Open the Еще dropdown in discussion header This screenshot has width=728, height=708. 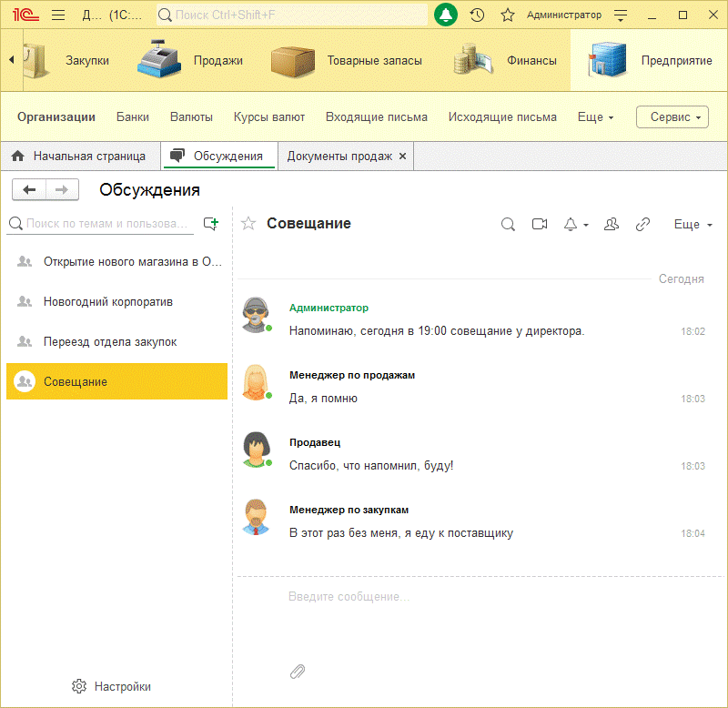click(x=693, y=224)
